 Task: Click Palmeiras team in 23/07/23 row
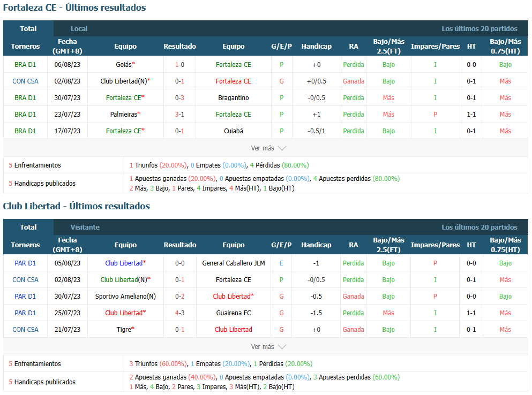125,114
